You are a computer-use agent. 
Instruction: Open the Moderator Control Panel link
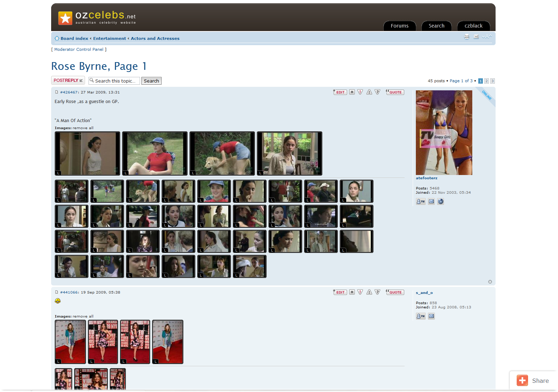point(79,49)
